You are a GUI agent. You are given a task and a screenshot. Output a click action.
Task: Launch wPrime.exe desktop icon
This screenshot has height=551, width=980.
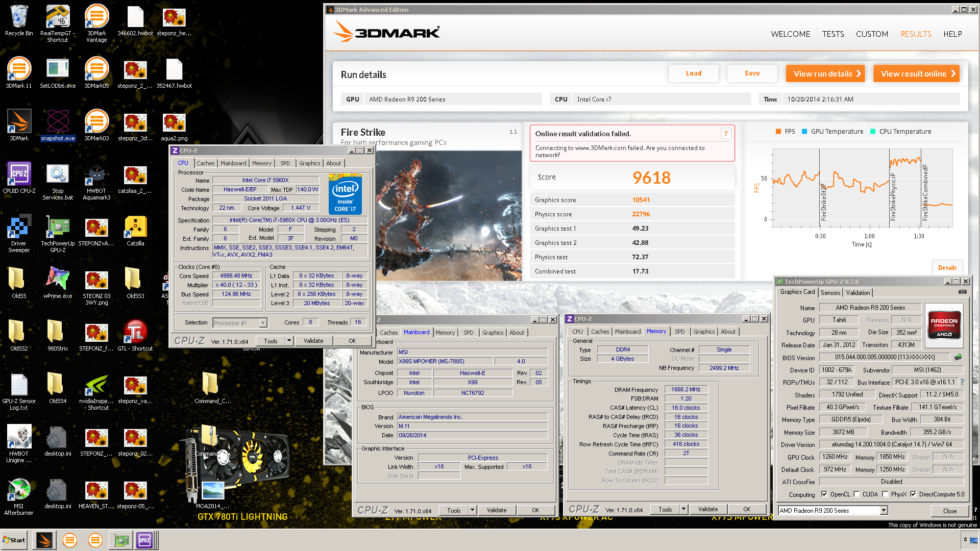tap(58, 283)
